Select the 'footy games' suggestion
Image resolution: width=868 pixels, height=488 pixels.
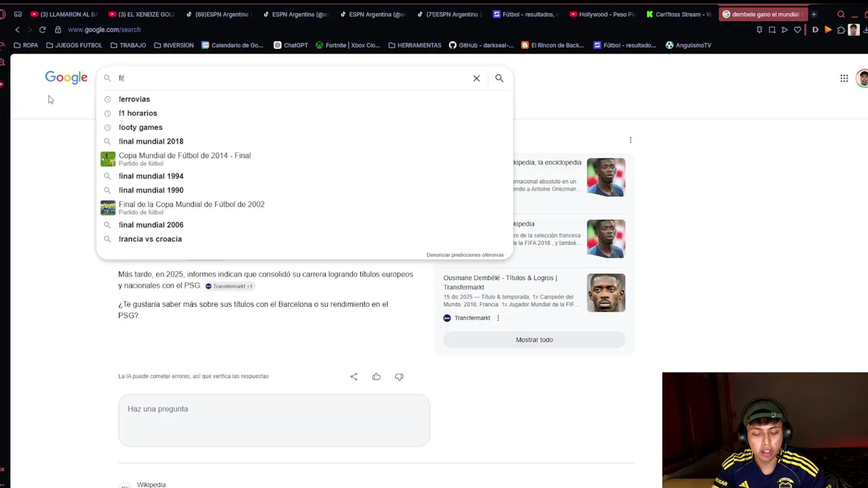click(x=304, y=127)
